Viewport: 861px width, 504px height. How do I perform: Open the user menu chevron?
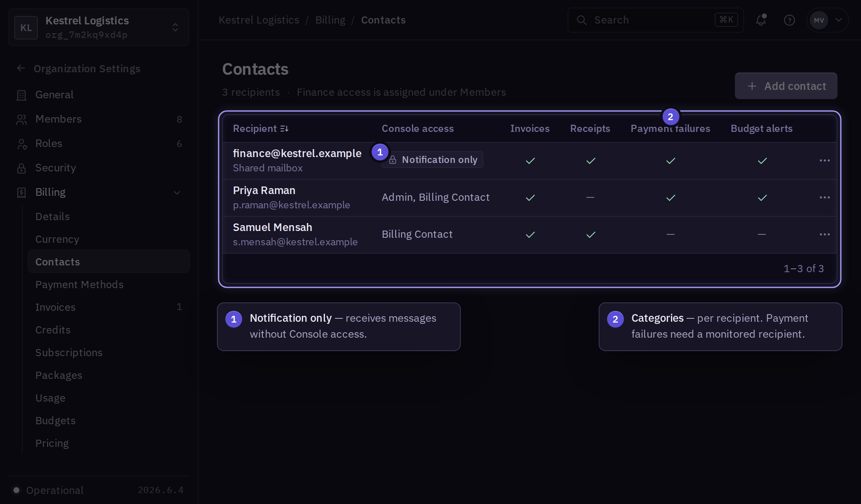(x=838, y=20)
